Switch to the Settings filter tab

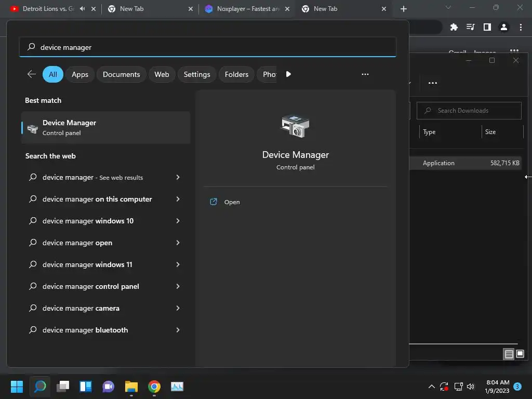coord(197,74)
